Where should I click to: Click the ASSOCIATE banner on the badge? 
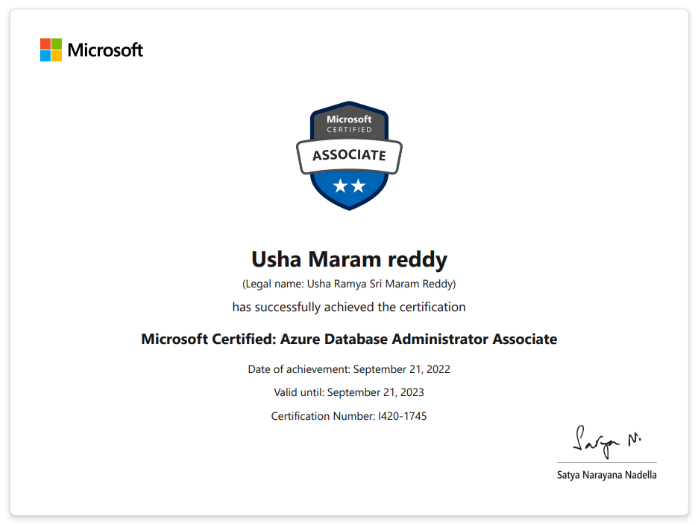pyautogui.click(x=349, y=156)
